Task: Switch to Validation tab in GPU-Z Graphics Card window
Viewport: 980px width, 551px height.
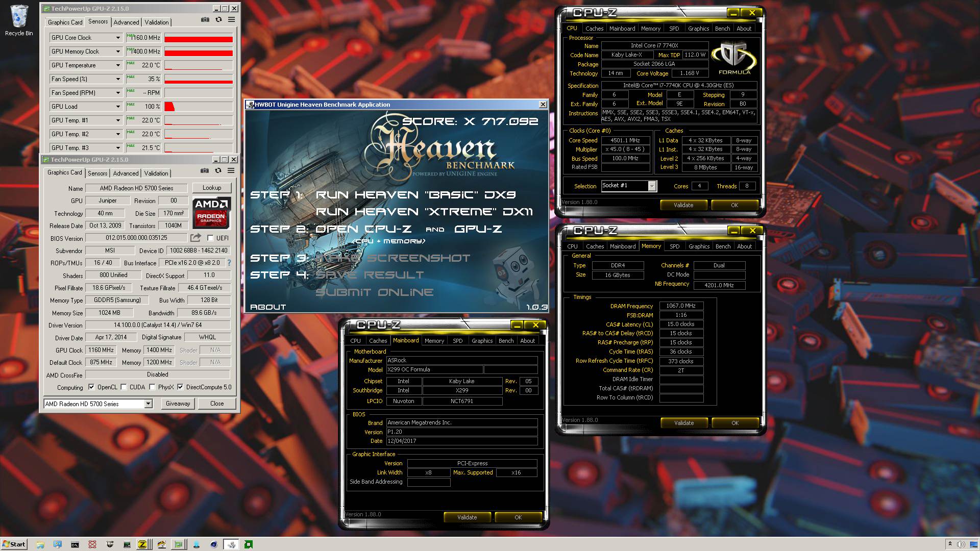Action: click(156, 173)
